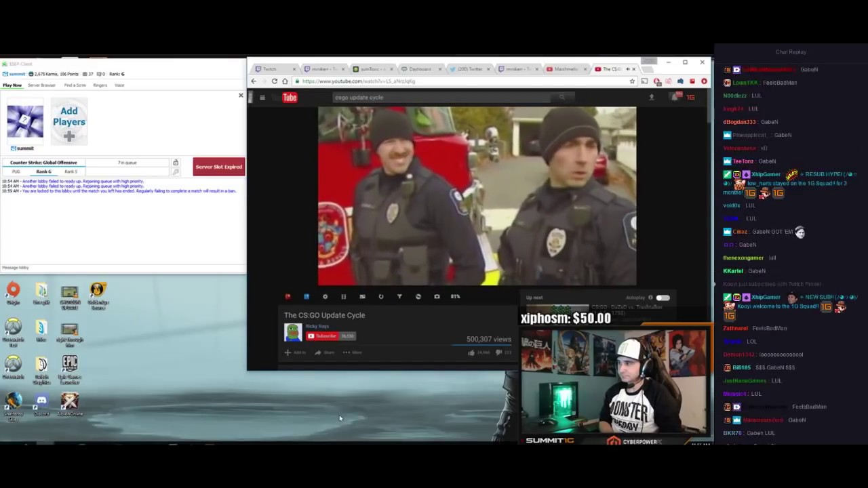Click the gear icon below the video
Image resolution: width=868 pixels, height=488 pixels.
tap(325, 297)
